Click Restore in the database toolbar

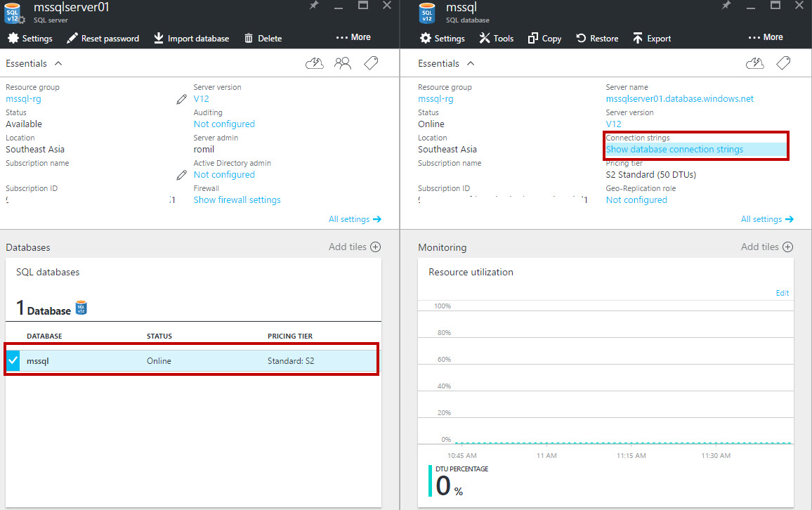597,39
